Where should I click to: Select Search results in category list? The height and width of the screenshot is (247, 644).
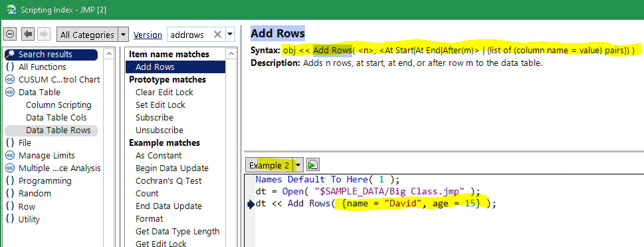(x=51, y=55)
